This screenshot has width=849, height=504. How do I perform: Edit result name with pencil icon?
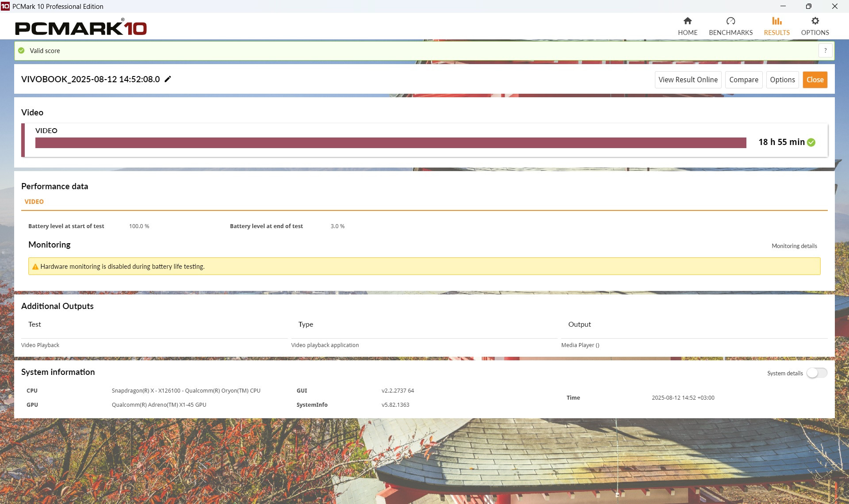[168, 79]
